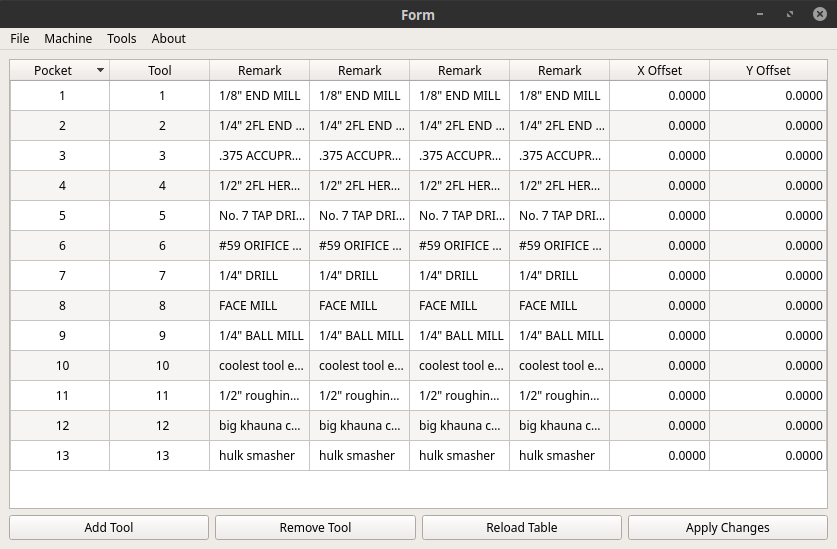The width and height of the screenshot is (837, 549).
Task: Select Pocket cell with value 13
Action: (60, 456)
